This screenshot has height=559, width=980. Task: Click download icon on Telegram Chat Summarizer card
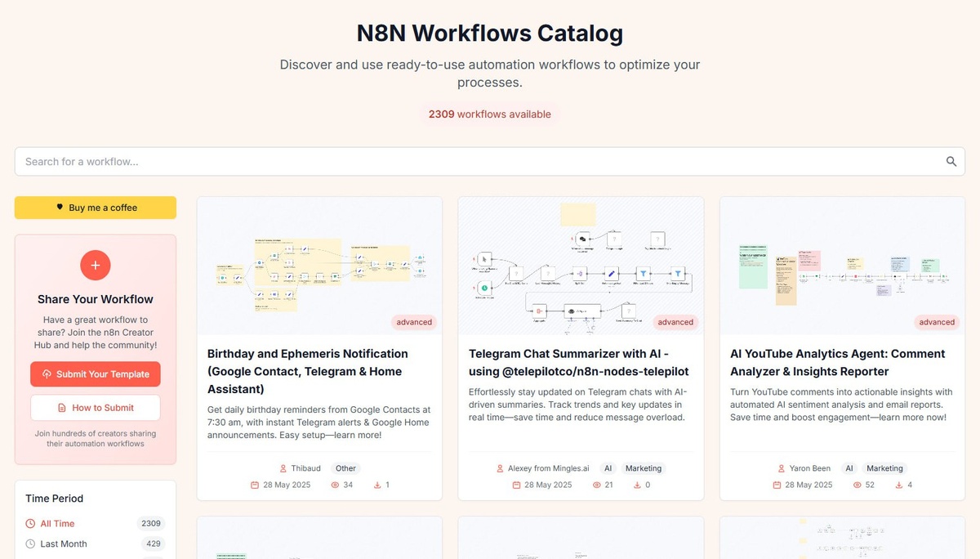[x=637, y=485]
